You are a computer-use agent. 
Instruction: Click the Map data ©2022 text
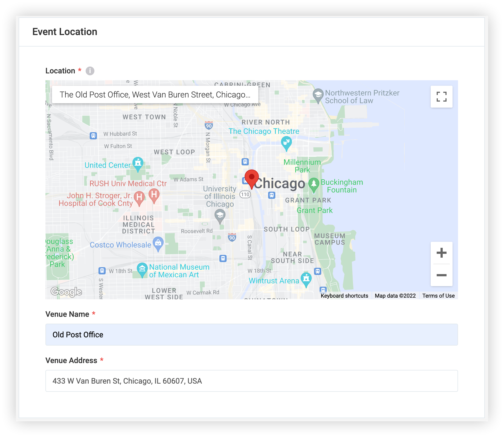click(395, 296)
